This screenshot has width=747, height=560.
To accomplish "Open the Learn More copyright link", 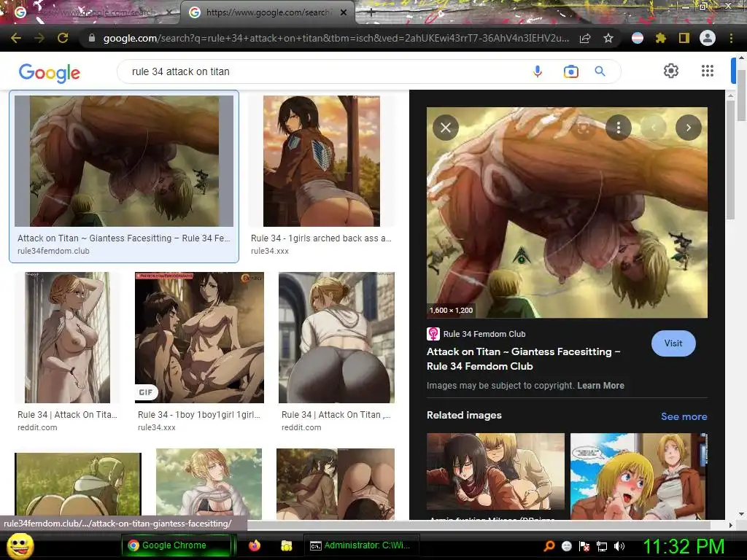I will tap(601, 386).
